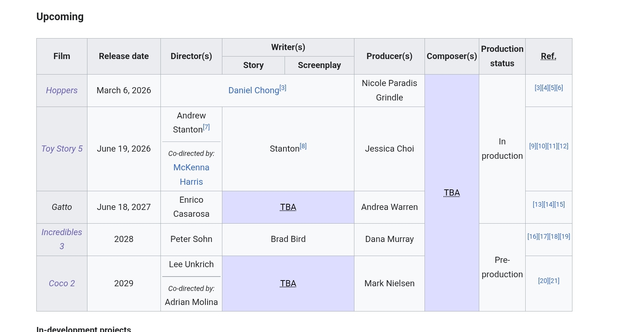Open citation [20] in Coco 2 row
The height and width of the screenshot is (332, 644).
543,281
